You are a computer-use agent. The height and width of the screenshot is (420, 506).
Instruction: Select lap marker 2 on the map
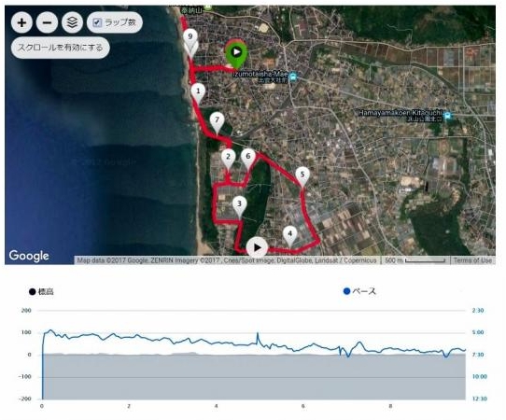[x=228, y=159]
